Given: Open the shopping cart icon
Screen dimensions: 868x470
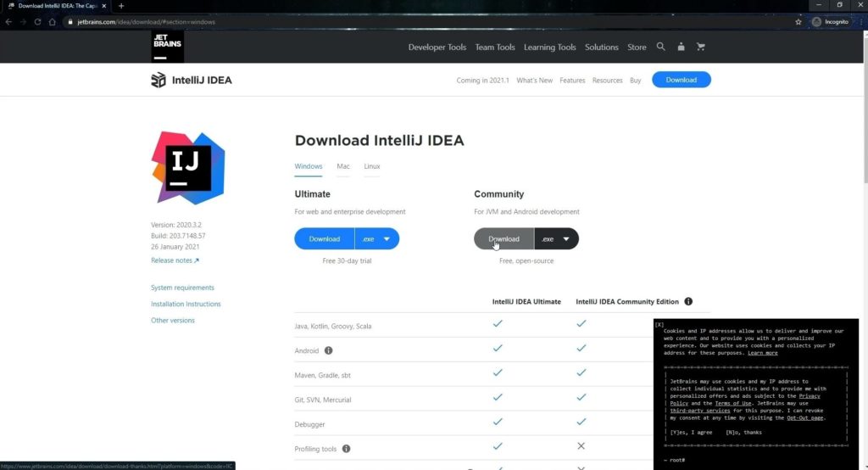Looking at the screenshot, I should (701, 47).
